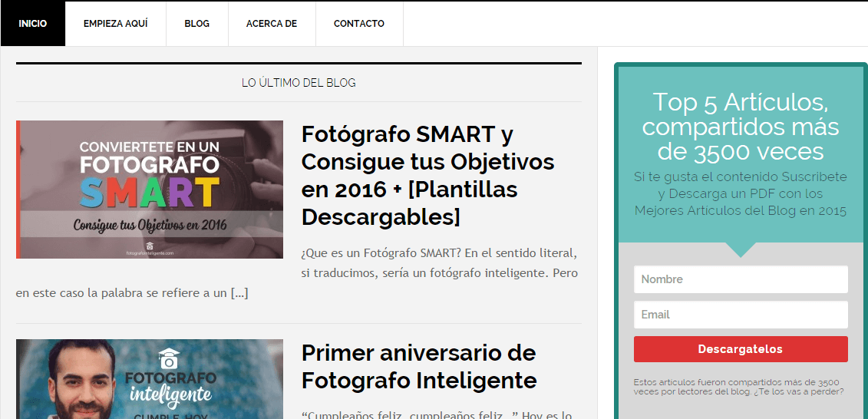Click the Fotografo SMART article thumbnail
868x419 pixels.
[x=150, y=190]
